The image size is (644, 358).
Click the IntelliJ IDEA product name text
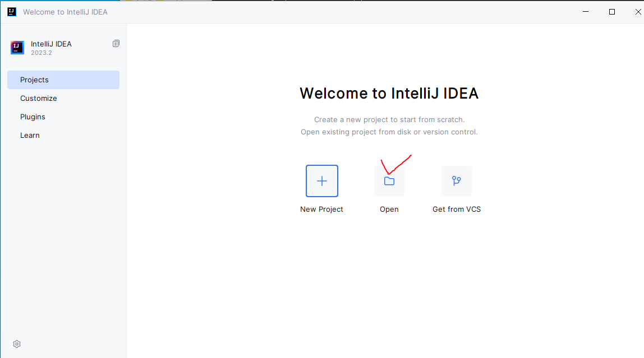pyautogui.click(x=52, y=44)
